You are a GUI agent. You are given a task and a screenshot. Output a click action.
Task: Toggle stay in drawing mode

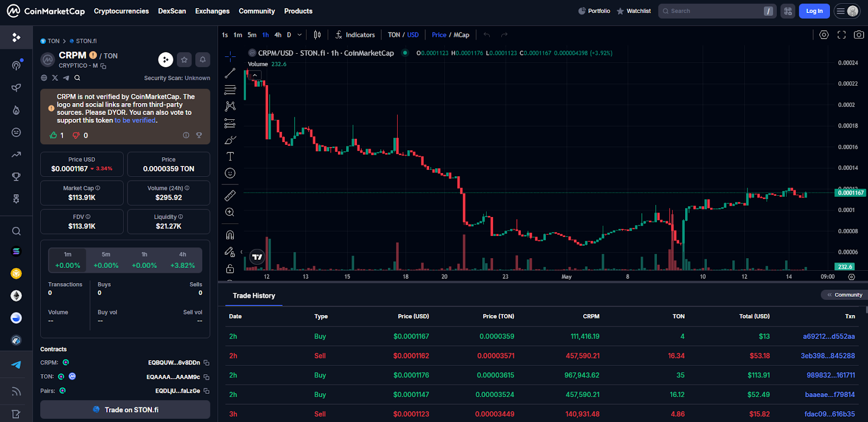click(x=230, y=252)
